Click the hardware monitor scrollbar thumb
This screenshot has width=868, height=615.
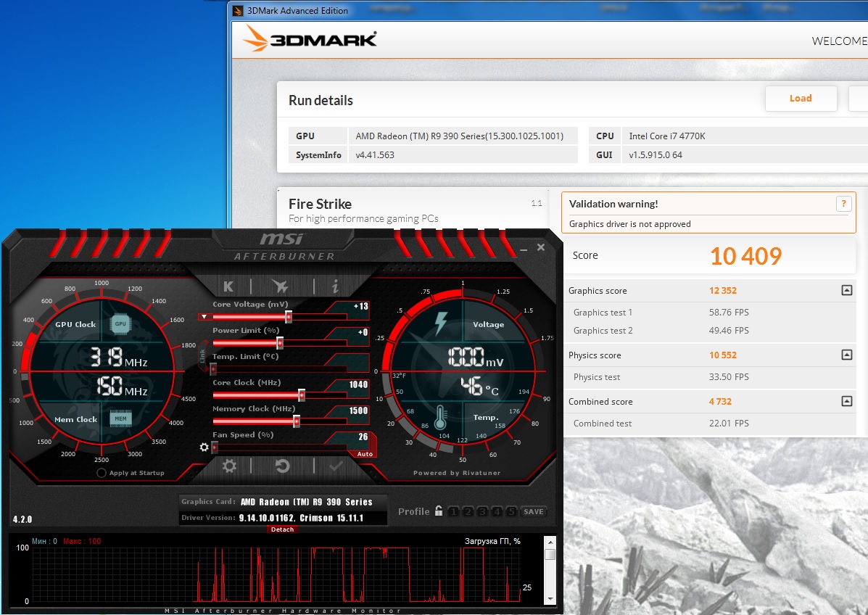(x=550, y=554)
